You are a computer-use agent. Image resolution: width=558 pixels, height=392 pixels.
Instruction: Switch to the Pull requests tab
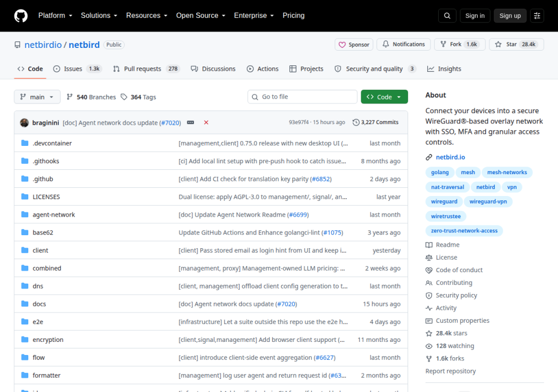pyautogui.click(x=146, y=69)
